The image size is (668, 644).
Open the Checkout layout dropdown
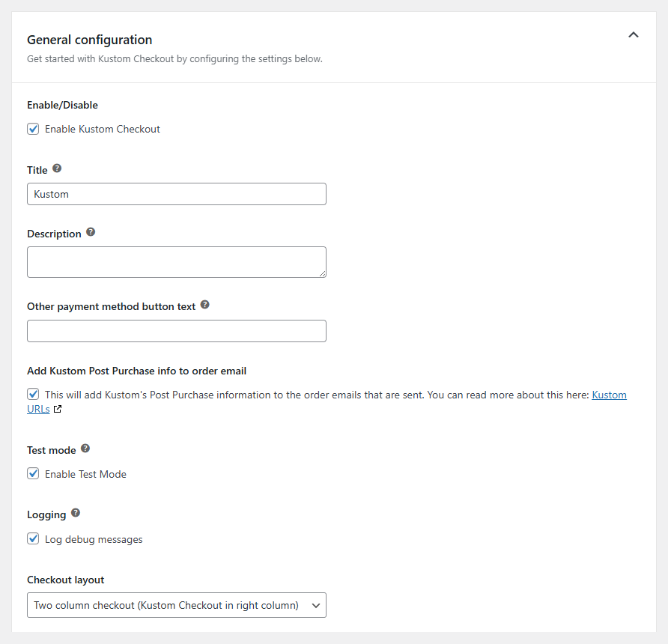point(176,605)
